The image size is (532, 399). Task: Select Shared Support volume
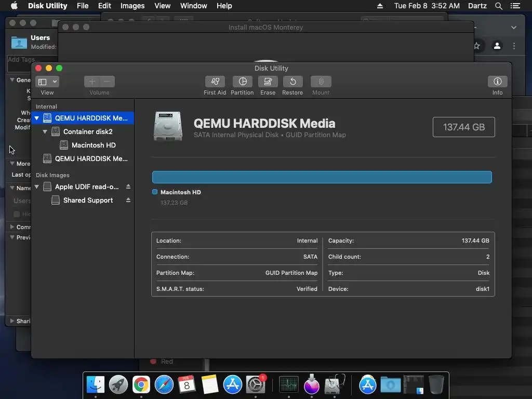[88, 201]
